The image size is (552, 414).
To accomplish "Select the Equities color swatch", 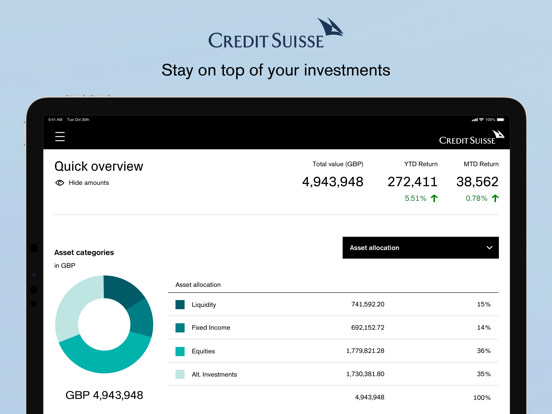I will point(180,351).
